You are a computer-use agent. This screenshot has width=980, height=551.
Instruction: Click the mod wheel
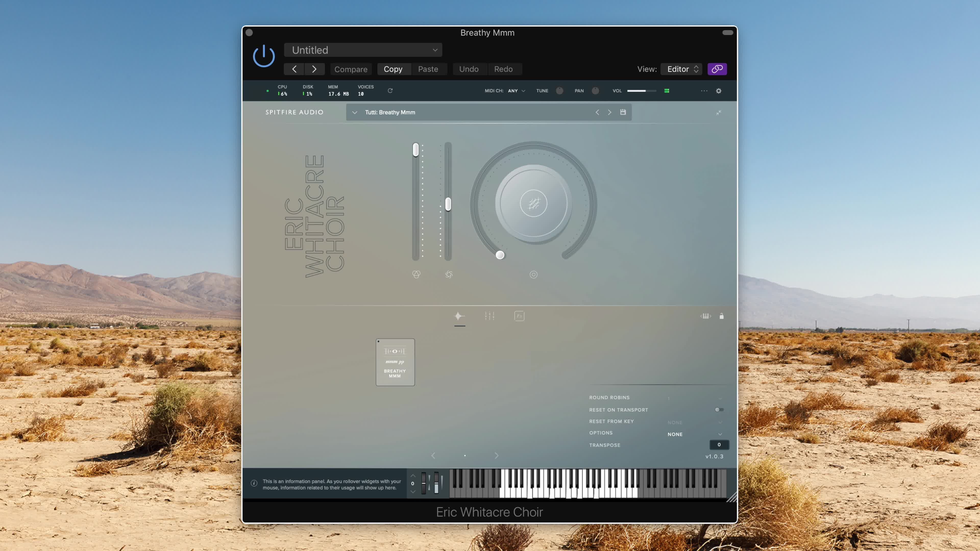436,483
